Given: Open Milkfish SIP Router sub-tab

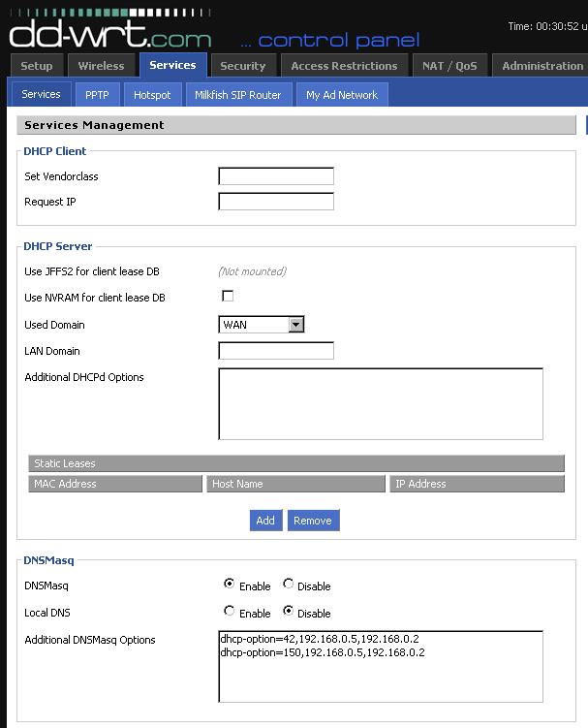Looking at the screenshot, I should point(237,95).
